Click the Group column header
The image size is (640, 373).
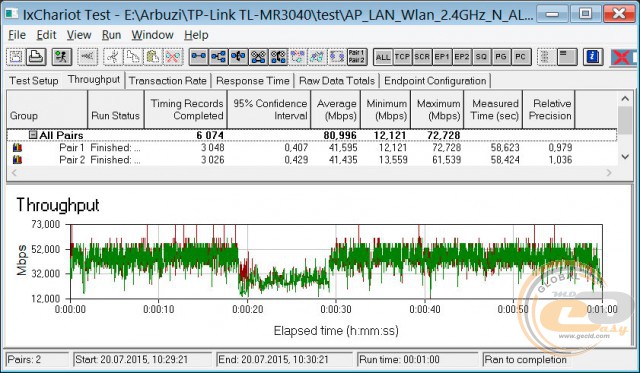click(47, 109)
